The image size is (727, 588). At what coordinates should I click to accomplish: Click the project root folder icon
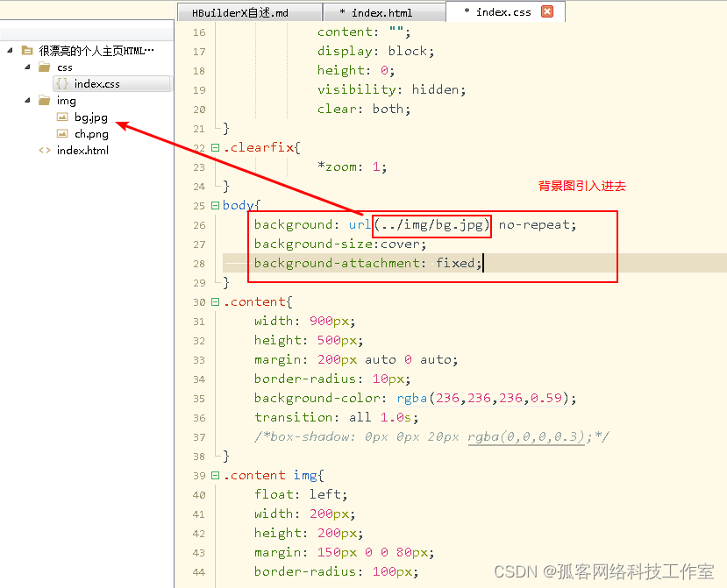[27, 50]
